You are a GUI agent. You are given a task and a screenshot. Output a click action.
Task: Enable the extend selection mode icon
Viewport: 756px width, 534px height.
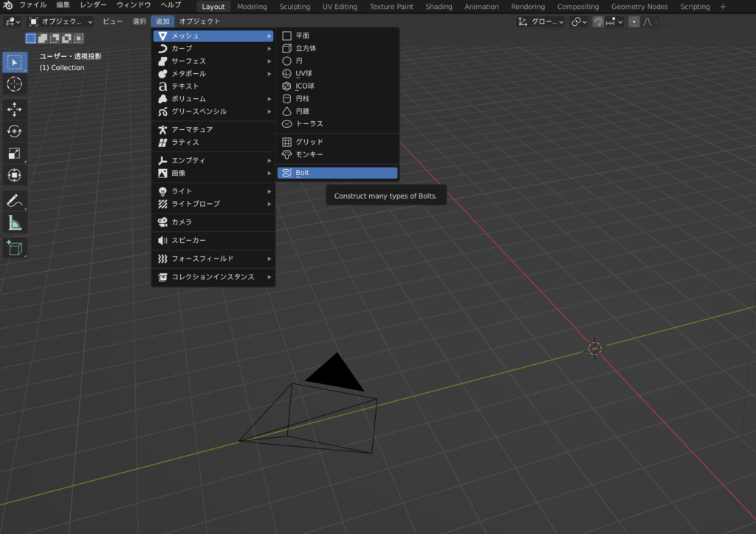(43, 38)
